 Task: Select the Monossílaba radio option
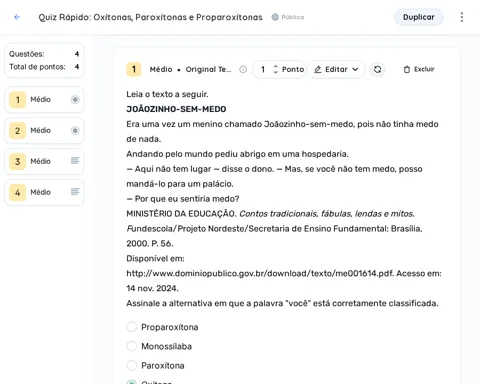click(132, 346)
